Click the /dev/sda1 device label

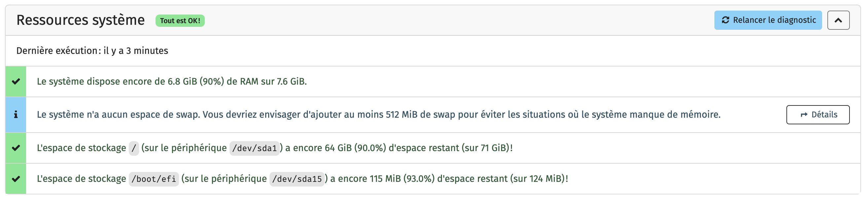254,148
